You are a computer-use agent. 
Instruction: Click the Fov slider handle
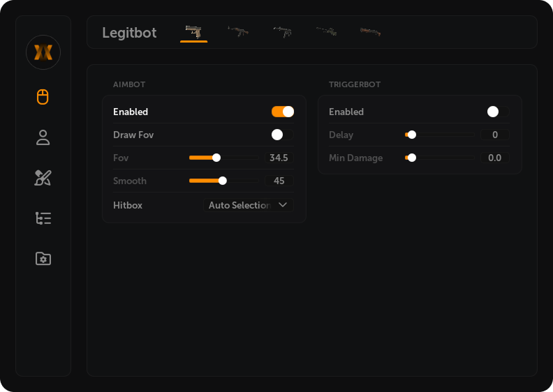(216, 158)
